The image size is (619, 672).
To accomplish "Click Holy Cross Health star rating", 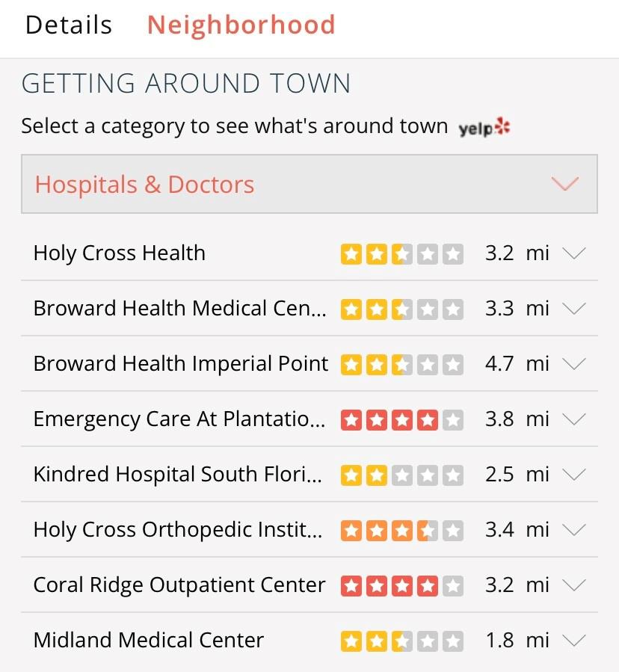I will pyautogui.click(x=402, y=254).
